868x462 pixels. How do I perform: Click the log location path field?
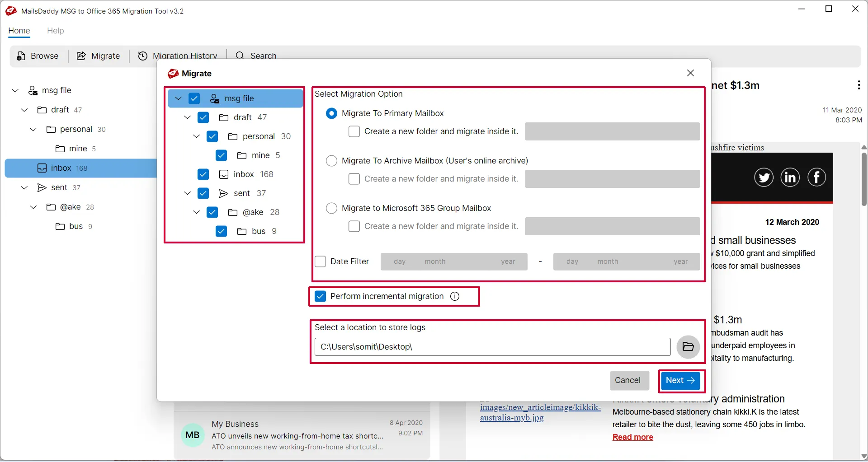point(492,347)
